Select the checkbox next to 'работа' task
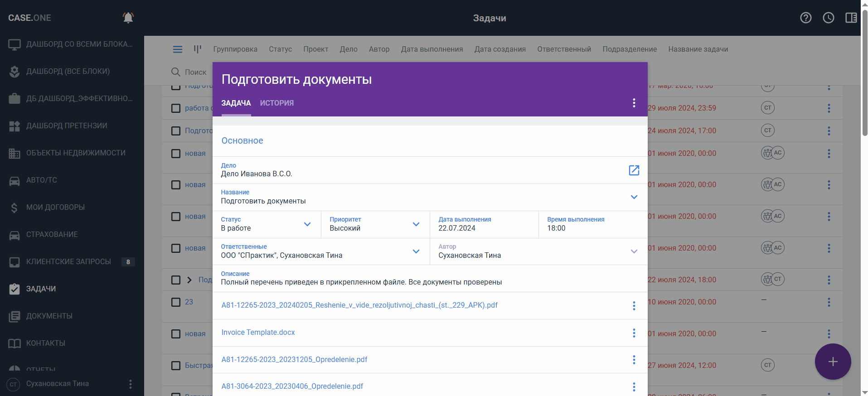This screenshot has width=868, height=396. 176,108
